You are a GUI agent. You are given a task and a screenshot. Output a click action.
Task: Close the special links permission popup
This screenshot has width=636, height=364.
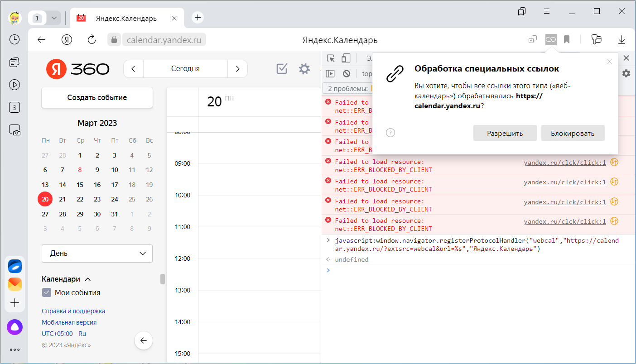coord(609,62)
